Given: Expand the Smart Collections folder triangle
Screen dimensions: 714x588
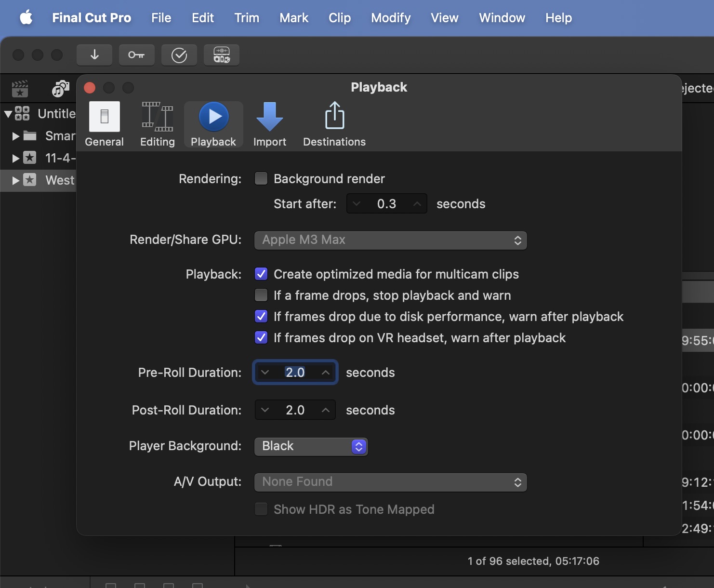Looking at the screenshot, I should click(16, 136).
